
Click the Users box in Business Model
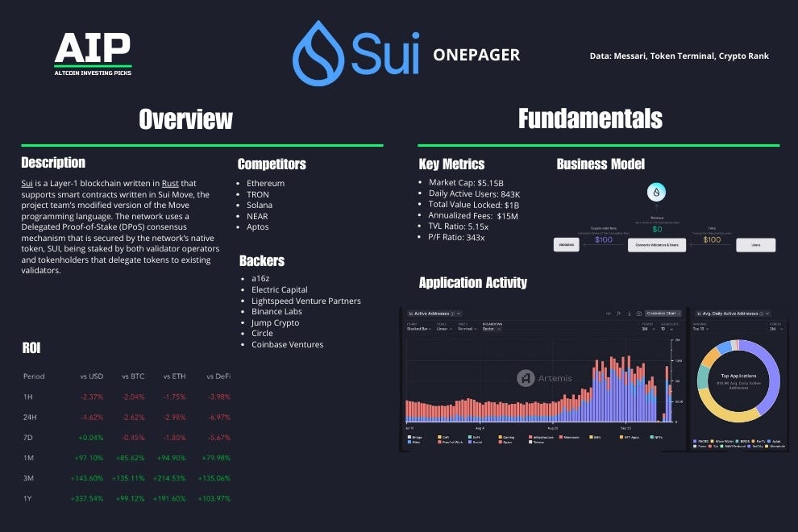756,245
